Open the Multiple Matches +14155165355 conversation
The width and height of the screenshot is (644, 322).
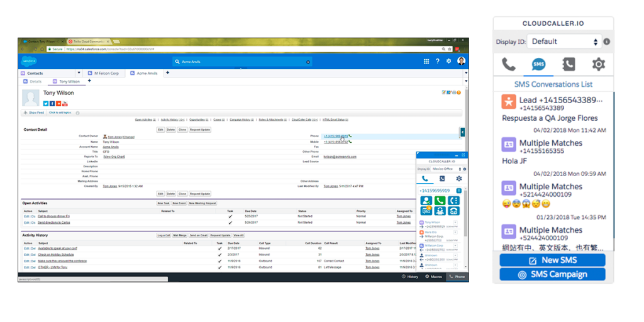pyautogui.click(x=553, y=158)
